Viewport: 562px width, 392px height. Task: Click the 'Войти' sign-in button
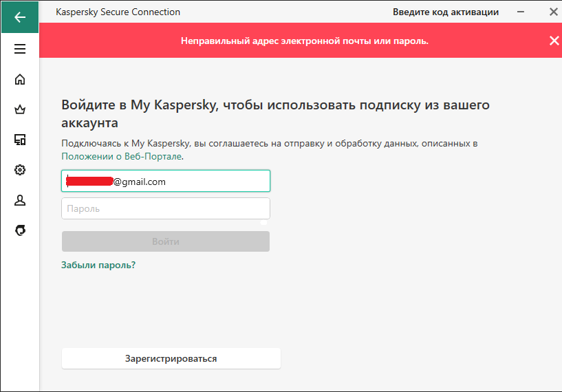pyautogui.click(x=166, y=241)
